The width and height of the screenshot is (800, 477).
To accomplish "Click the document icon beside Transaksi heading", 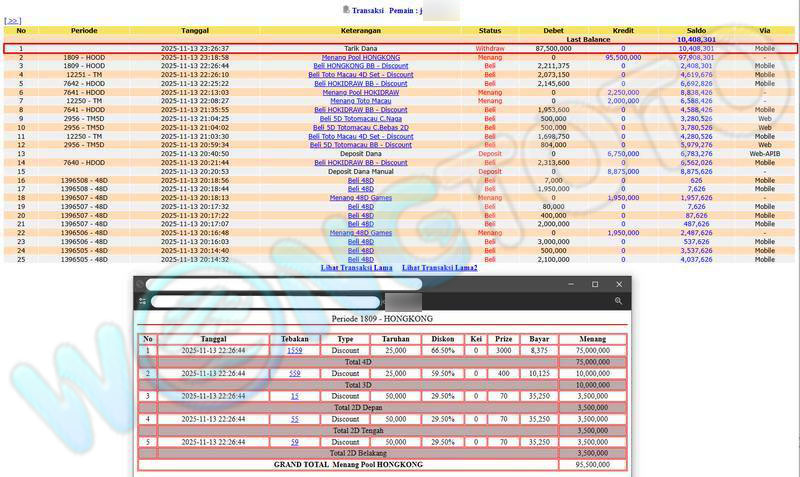I will [346, 9].
